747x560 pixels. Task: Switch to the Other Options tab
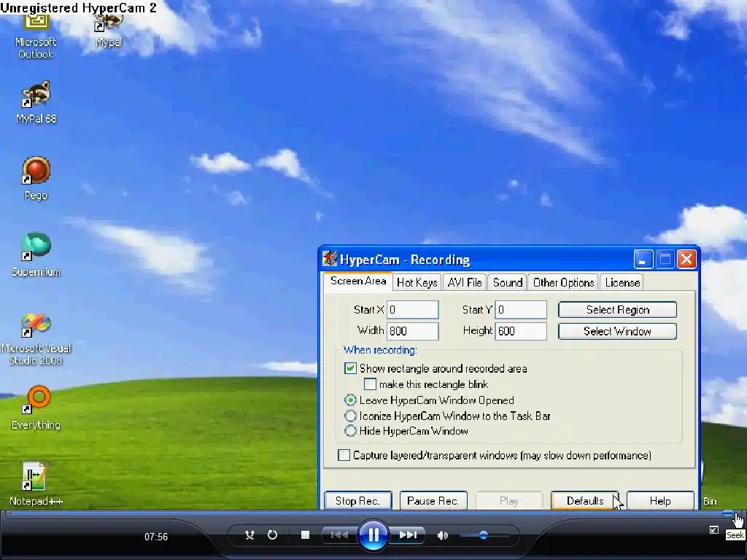[x=563, y=282]
